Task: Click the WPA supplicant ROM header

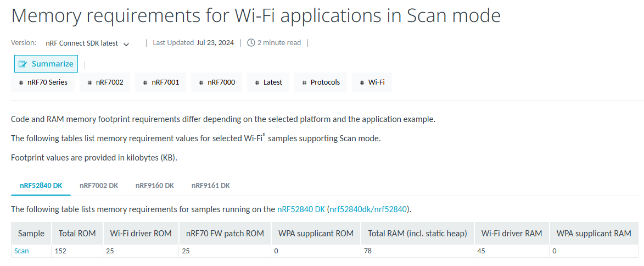Action: [316, 234]
